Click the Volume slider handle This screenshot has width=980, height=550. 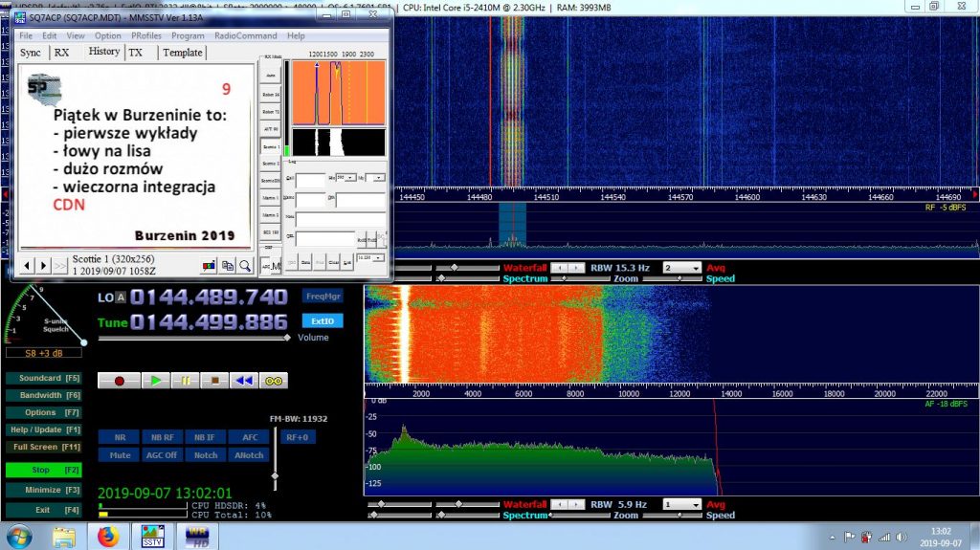(x=287, y=338)
